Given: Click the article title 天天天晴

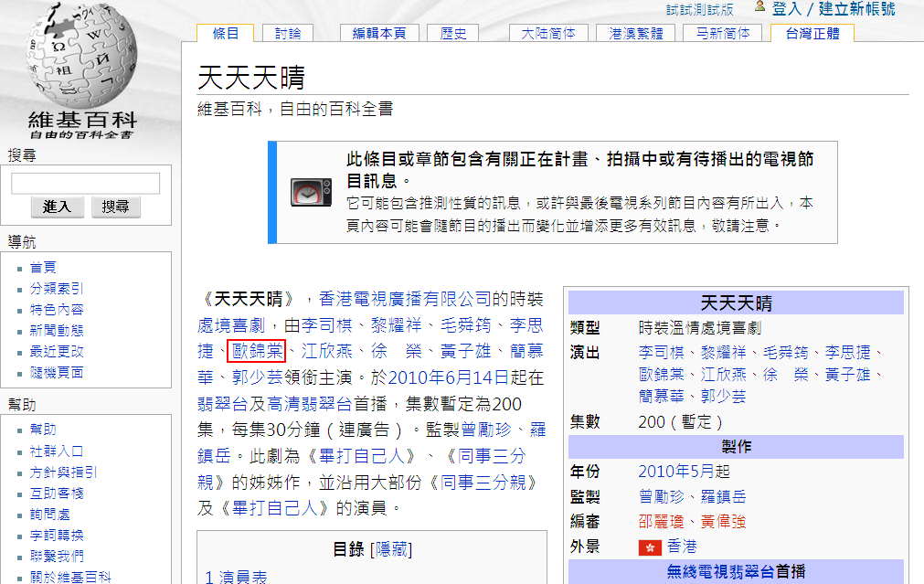Looking at the screenshot, I should 251,78.
